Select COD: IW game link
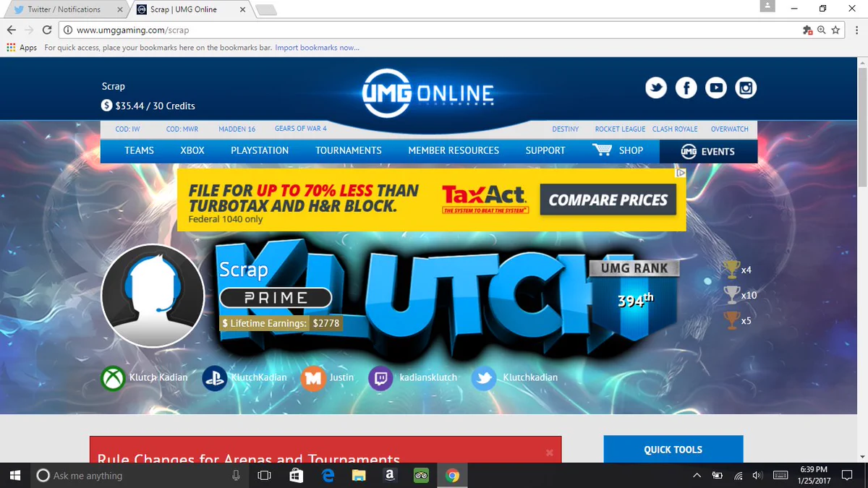This screenshot has height=488, width=868. [x=127, y=129]
